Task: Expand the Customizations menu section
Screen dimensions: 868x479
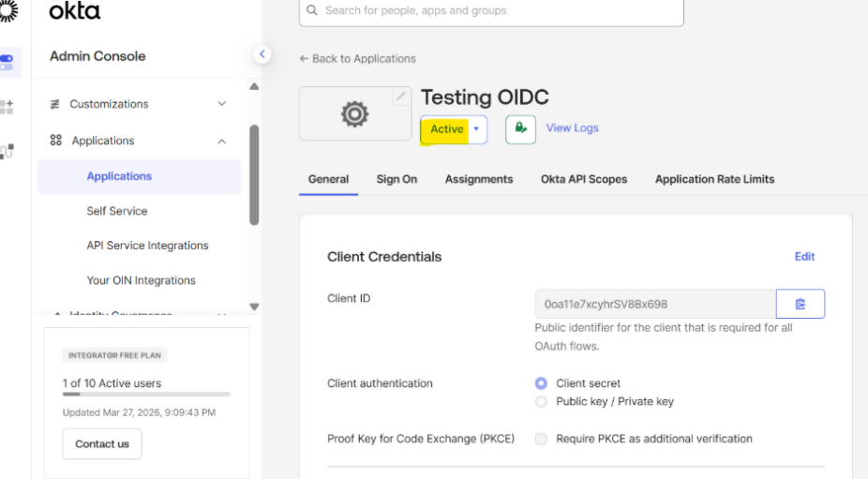Action: click(221, 104)
